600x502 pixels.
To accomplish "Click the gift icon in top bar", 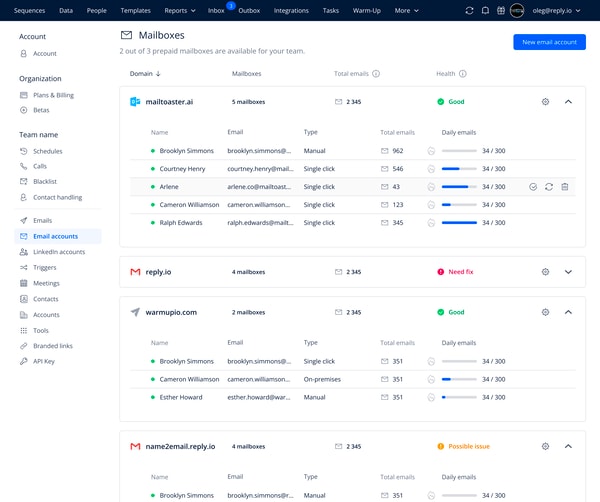I will 501,11.
